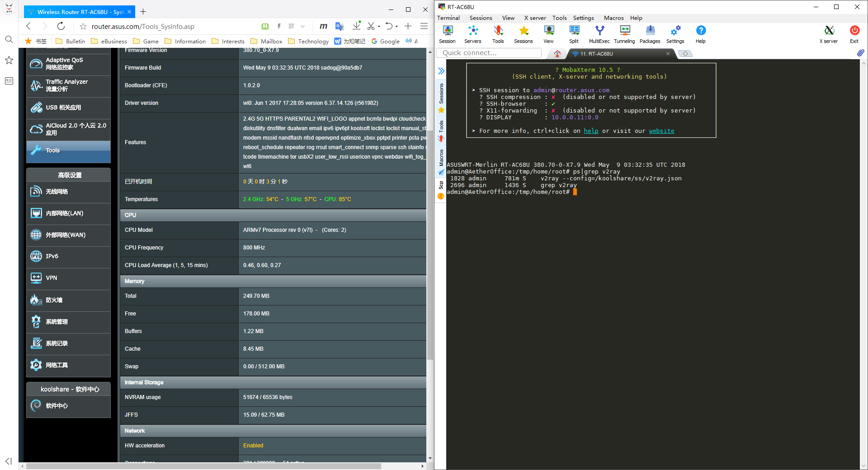The width and height of the screenshot is (868, 470).
Task: Open Traffic Analyzer in router sidebar
Action: (68, 86)
